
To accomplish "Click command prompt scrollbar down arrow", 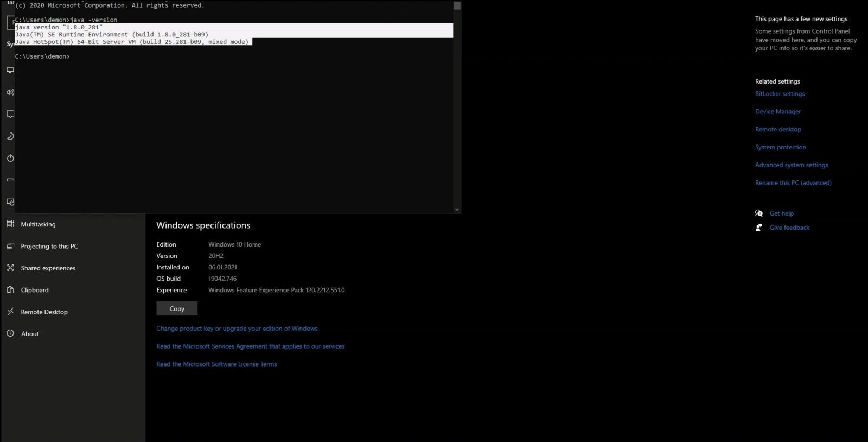I will click(457, 210).
